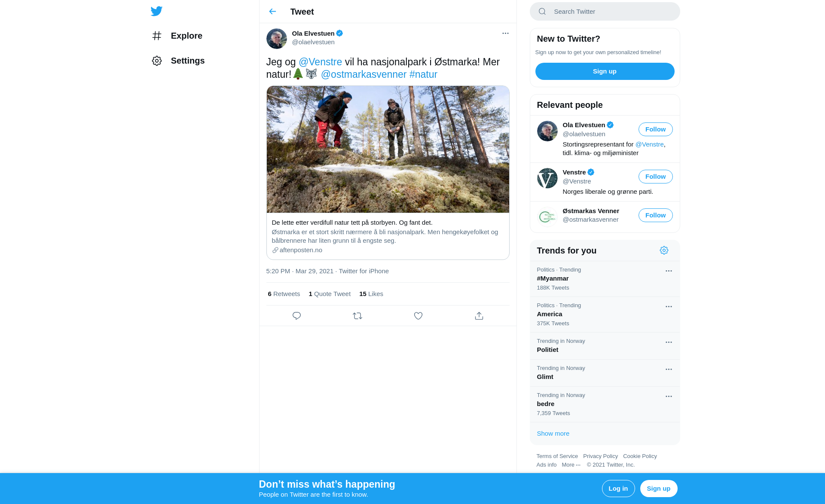This screenshot has height=504, width=825.
Task: Open more options for #Myanmar trend
Action: pos(669,271)
